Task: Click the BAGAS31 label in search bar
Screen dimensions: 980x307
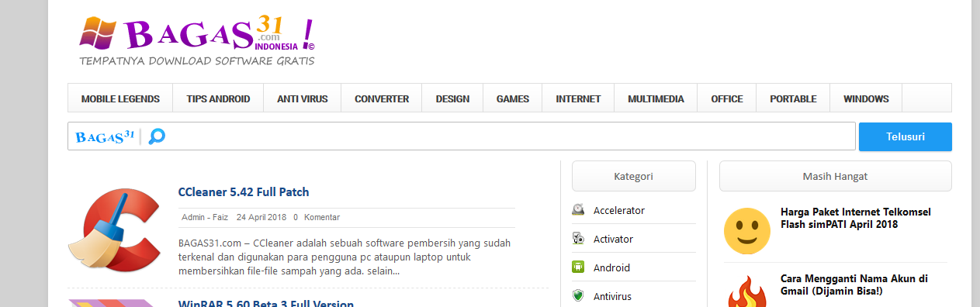Action: coord(105,136)
